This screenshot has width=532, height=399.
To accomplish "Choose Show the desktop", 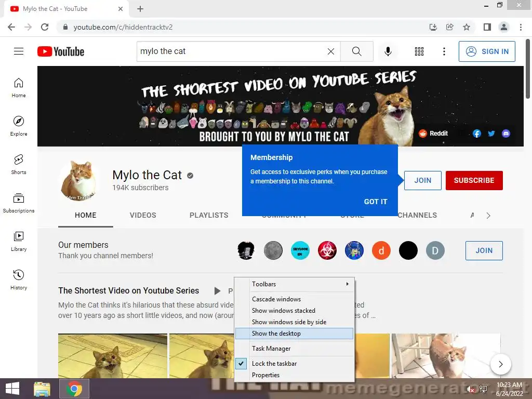I will [x=294, y=334].
